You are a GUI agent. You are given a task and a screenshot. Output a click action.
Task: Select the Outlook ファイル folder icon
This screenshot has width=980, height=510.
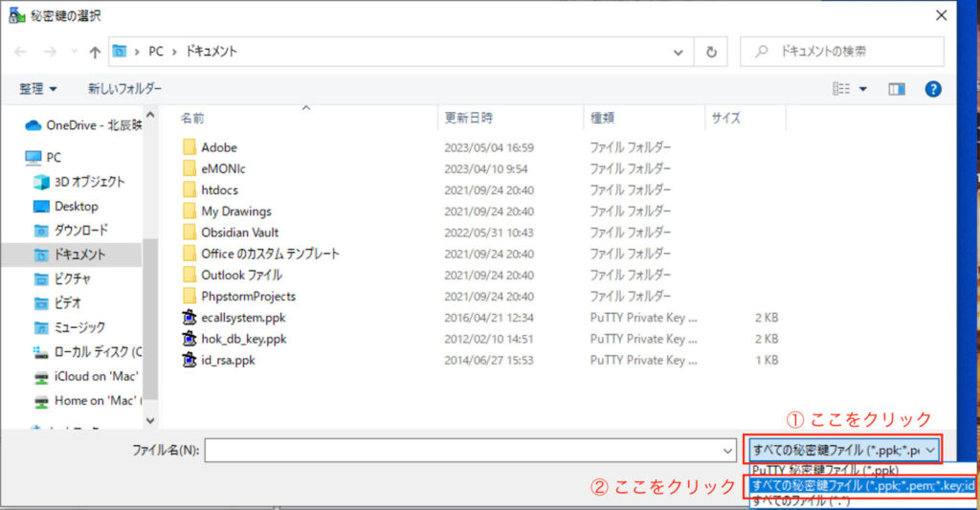189,275
